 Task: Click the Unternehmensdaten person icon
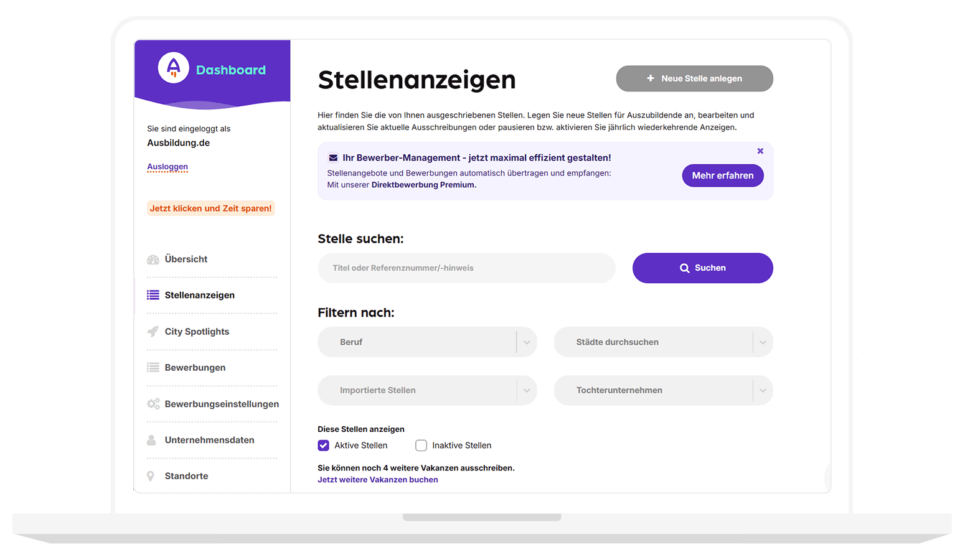pos(151,440)
